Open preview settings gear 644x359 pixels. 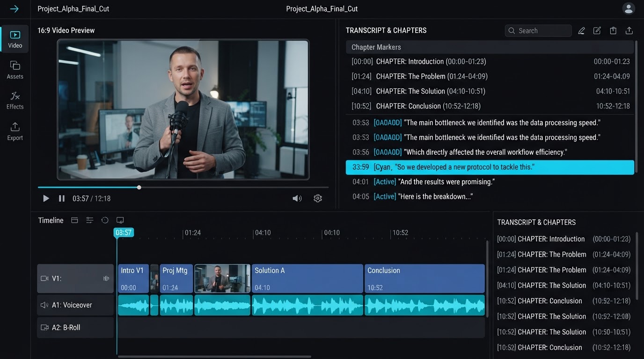click(x=318, y=199)
